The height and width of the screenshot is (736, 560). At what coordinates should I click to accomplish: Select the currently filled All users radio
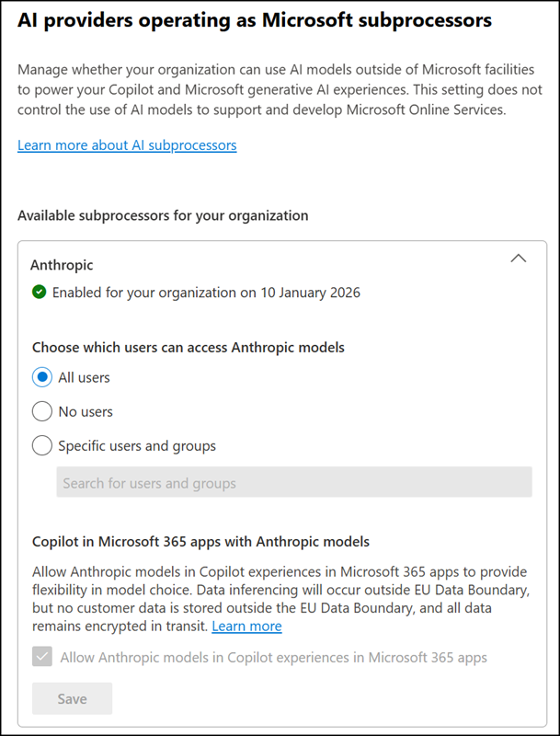pos(41,377)
